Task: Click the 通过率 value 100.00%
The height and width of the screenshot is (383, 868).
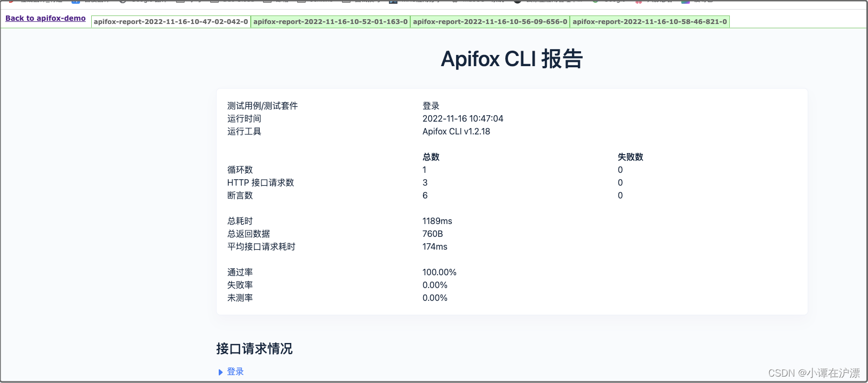Action: click(440, 272)
